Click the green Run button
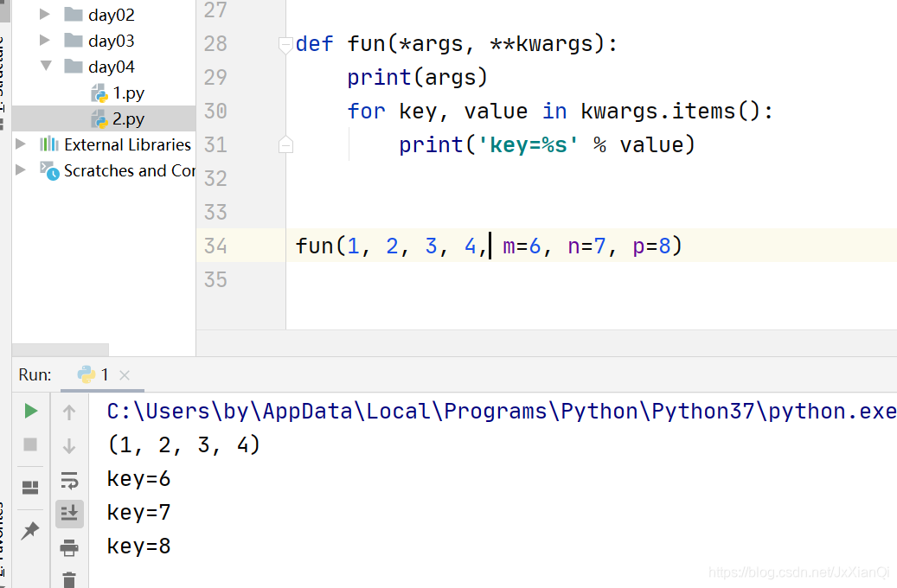This screenshot has width=897, height=588. [x=31, y=412]
